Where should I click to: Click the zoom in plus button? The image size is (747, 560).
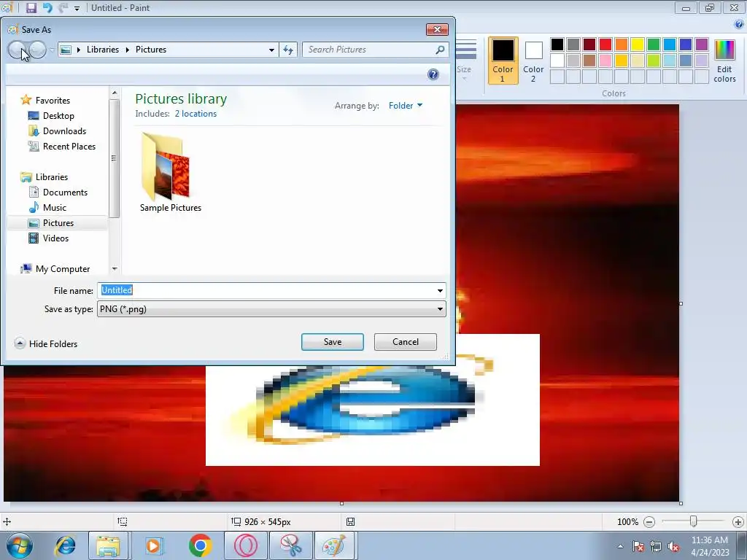point(738,522)
